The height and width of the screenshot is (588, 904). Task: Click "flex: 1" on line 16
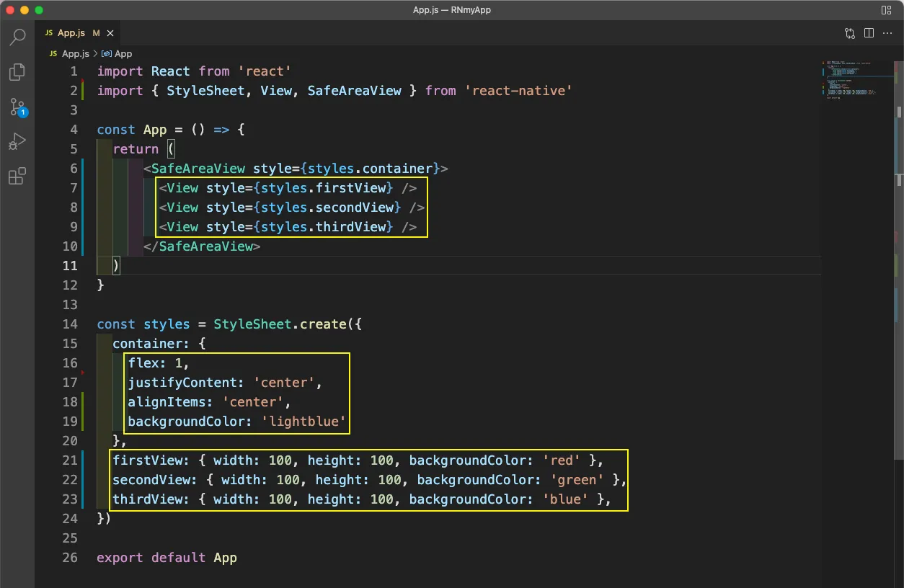click(155, 363)
